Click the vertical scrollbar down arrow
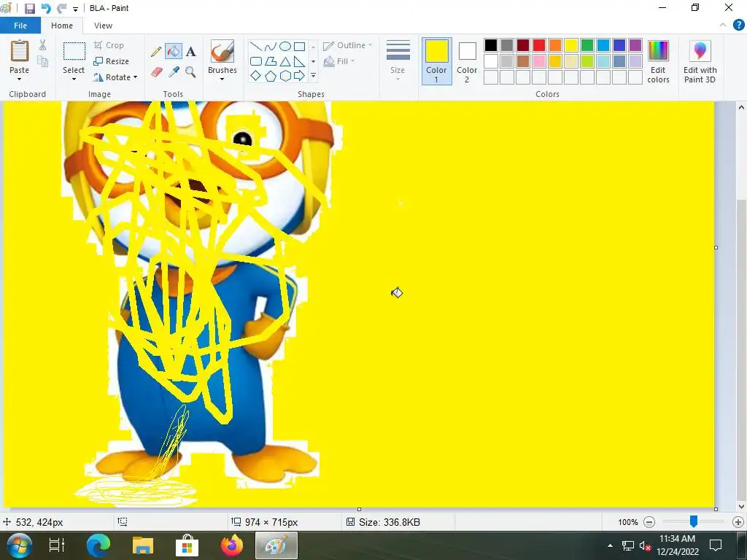Screen dimensions: 747x560 (741, 506)
